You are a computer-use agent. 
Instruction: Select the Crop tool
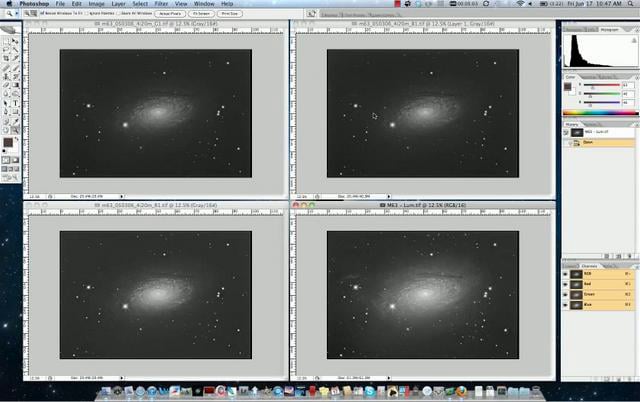tap(6, 59)
